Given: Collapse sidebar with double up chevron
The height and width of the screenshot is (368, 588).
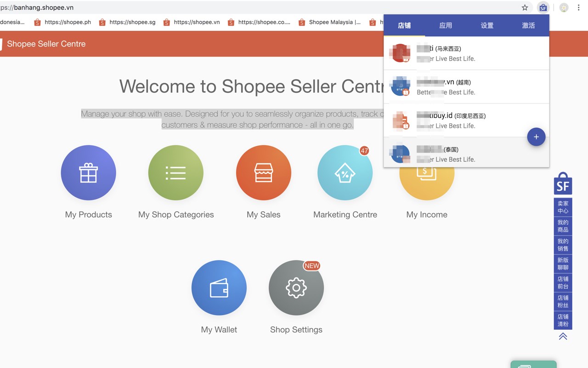Looking at the screenshot, I should tap(563, 336).
